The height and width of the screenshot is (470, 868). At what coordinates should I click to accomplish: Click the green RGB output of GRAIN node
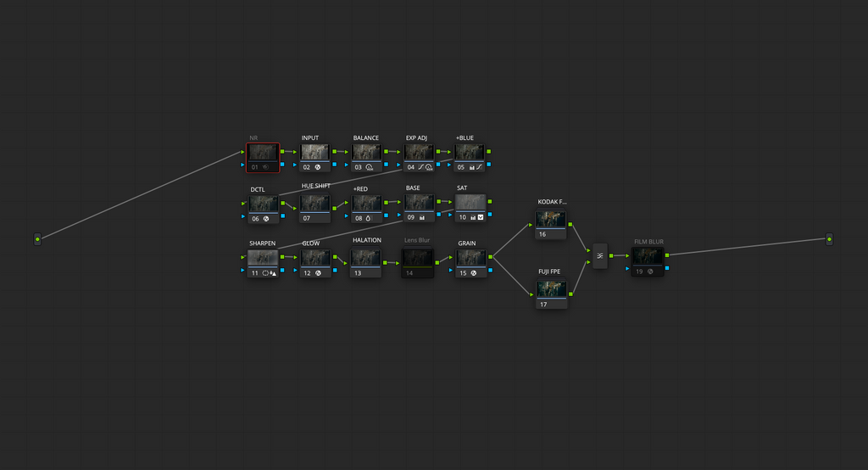click(491, 257)
